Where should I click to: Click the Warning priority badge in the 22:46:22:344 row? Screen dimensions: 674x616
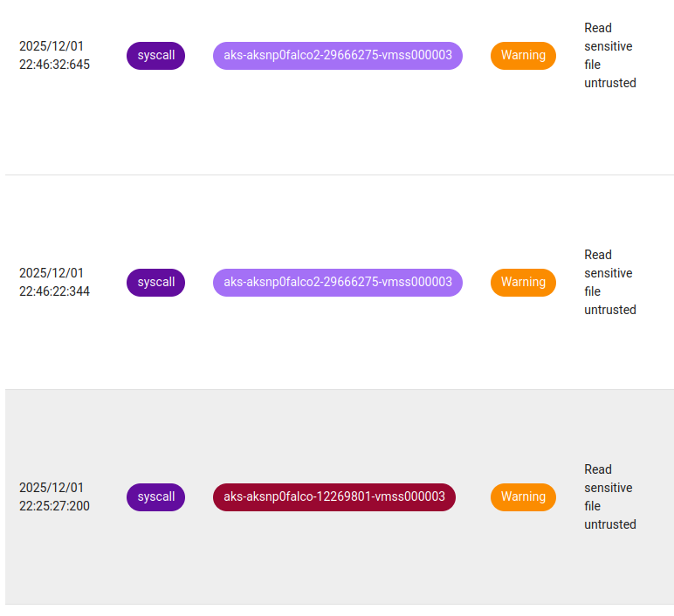pyautogui.click(x=523, y=282)
